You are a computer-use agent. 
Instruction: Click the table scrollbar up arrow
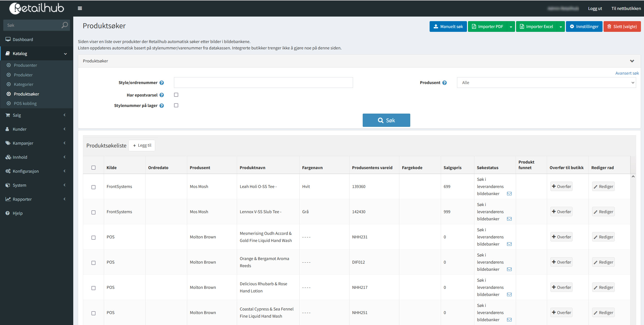[x=633, y=177]
